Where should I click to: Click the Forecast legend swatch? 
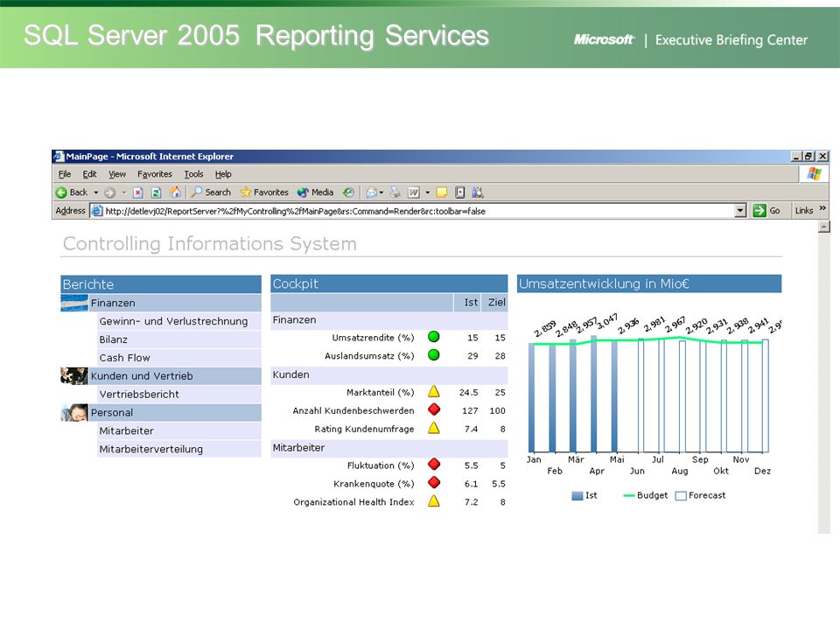point(681,495)
